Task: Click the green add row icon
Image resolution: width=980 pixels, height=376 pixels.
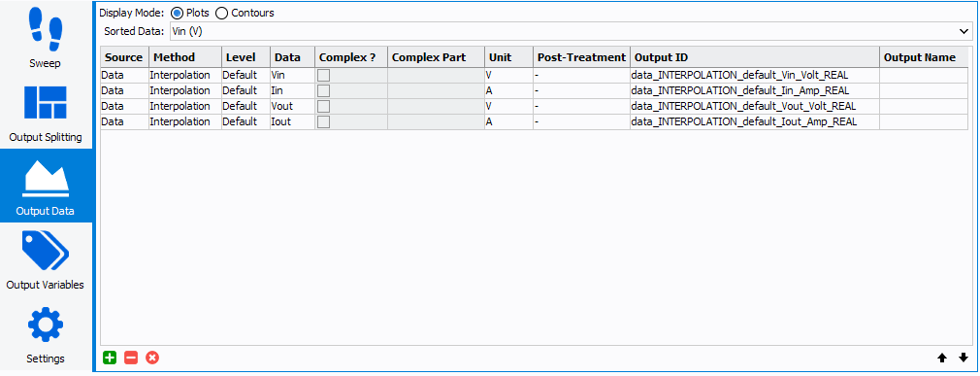Action: click(x=110, y=358)
